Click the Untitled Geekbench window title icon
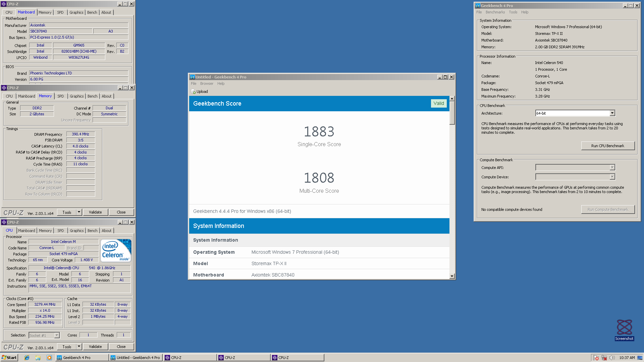 click(x=192, y=77)
